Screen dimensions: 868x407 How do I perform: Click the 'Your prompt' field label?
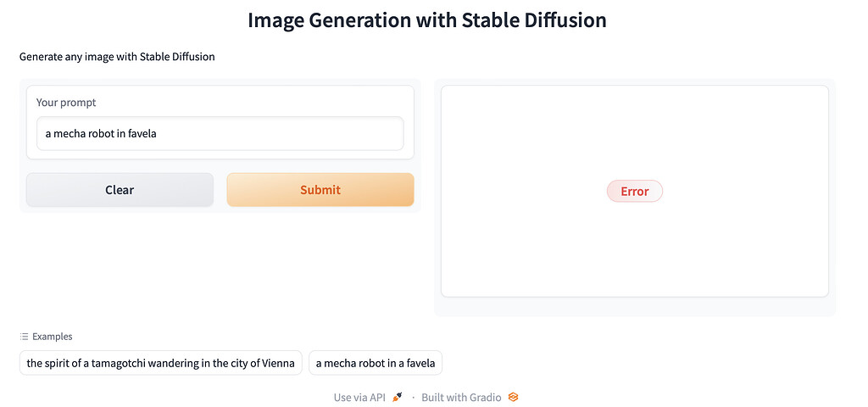click(66, 103)
